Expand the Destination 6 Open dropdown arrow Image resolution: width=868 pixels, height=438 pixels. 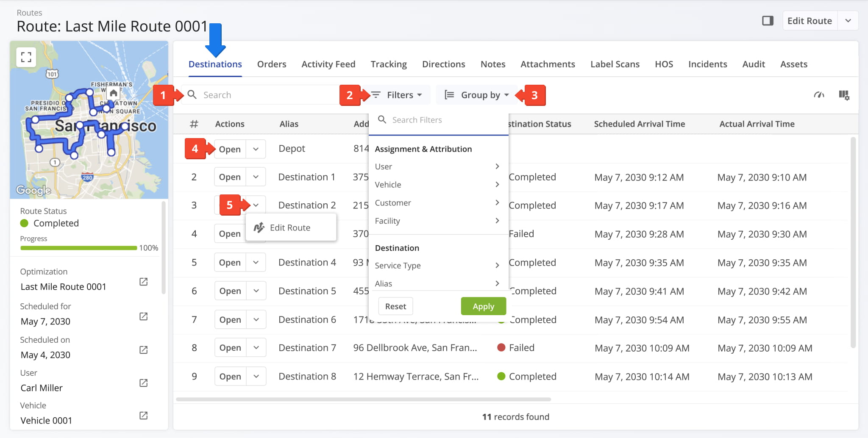[256, 320]
